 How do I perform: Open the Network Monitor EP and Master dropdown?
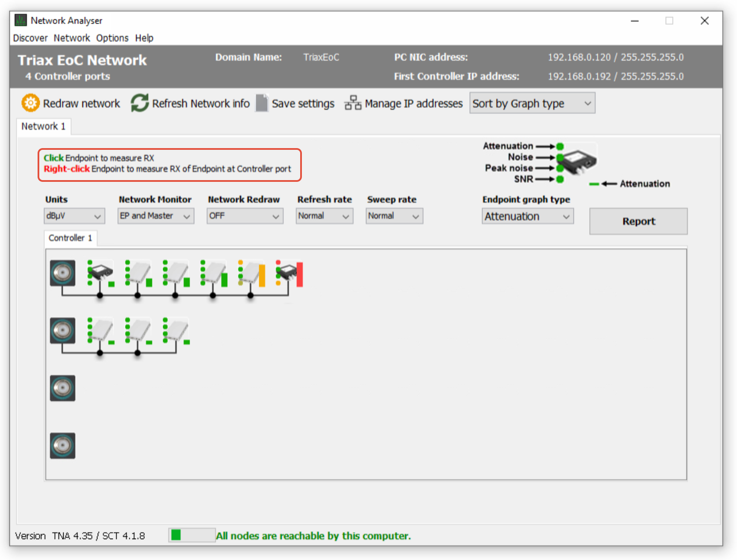click(156, 216)
